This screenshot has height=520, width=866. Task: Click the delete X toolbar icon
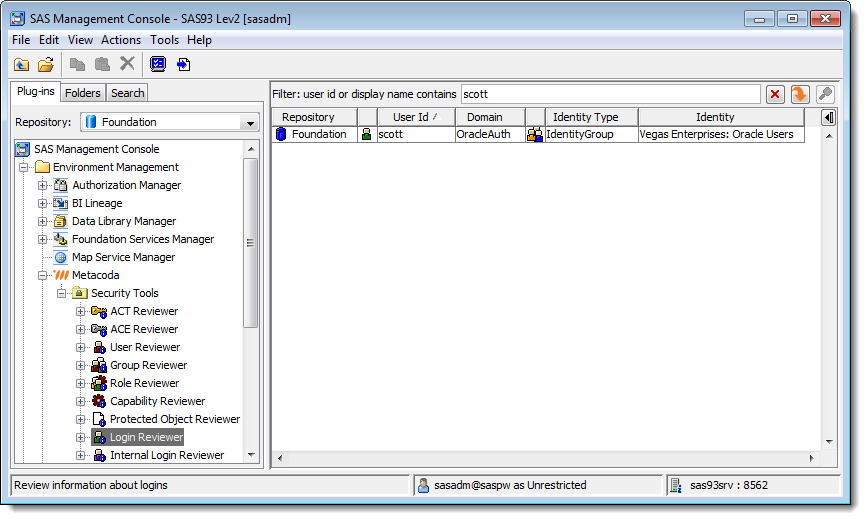tap(128, 64)
